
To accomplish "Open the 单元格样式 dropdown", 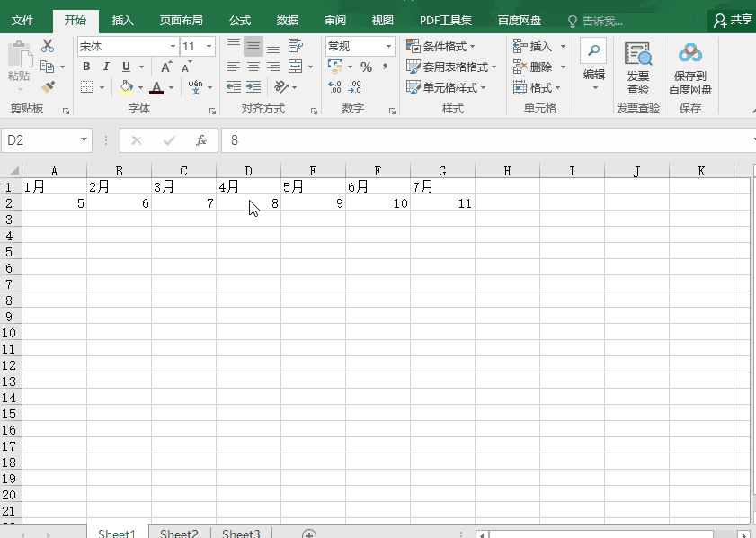I will point(446,87).
